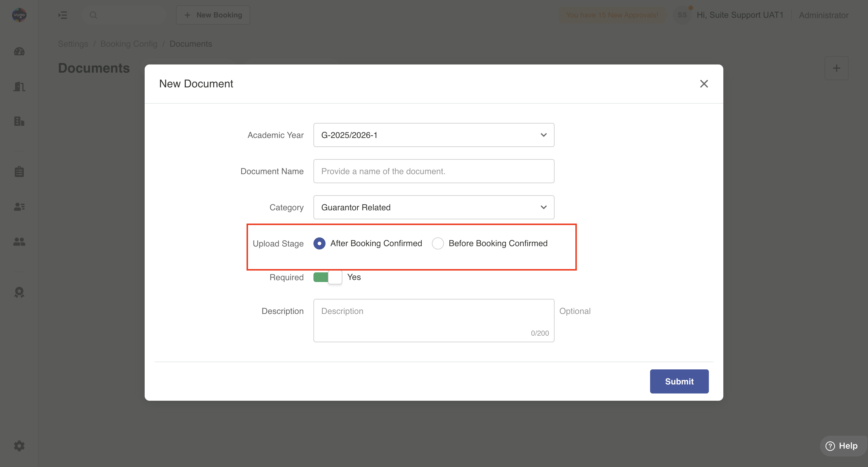The image size is (868, 467).
Task: Toggle the Required switch off
Action: tap(328, 277)
